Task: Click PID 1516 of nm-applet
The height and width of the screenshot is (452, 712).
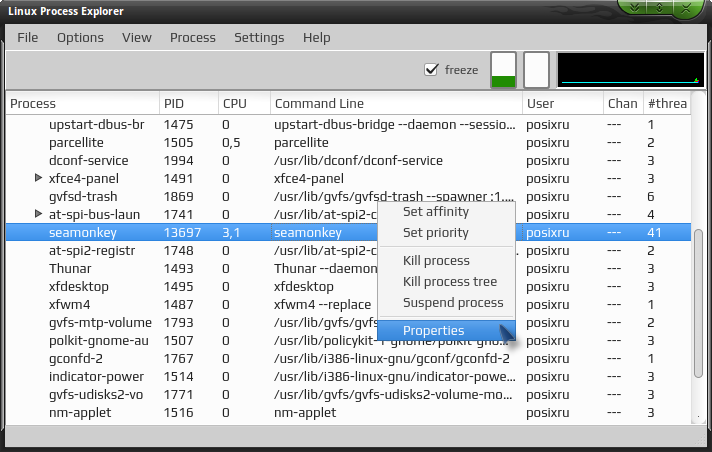Action: 178,412
